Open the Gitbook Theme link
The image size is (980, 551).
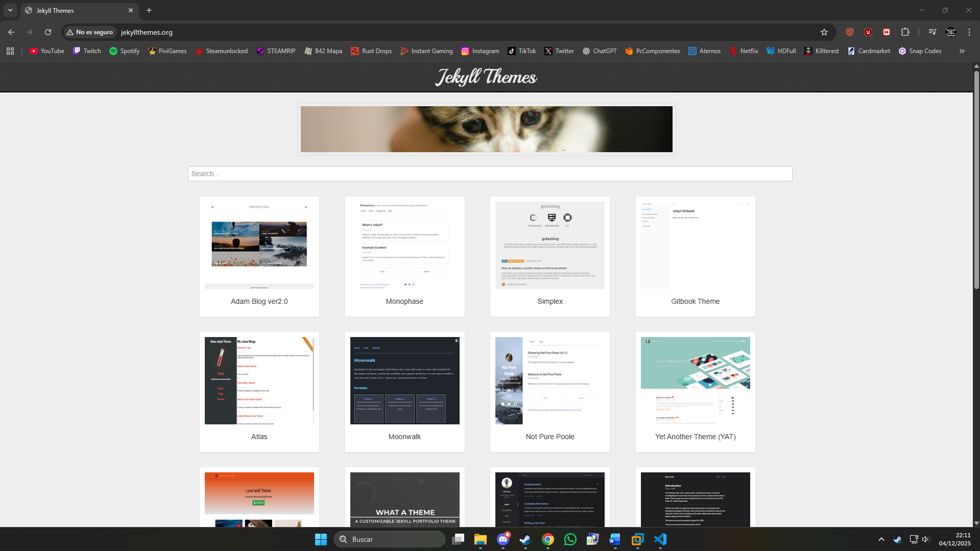pos(695,301)
